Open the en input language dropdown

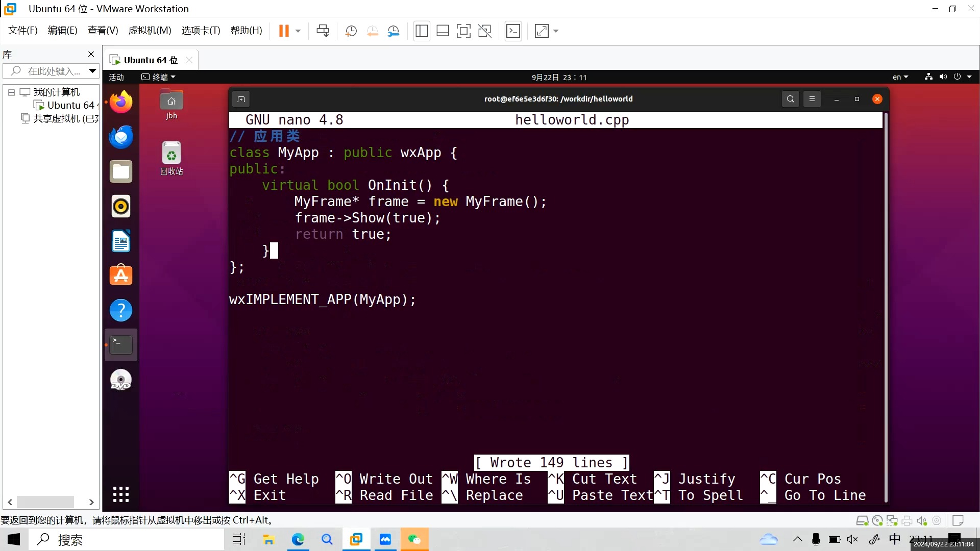click(900, 77)
